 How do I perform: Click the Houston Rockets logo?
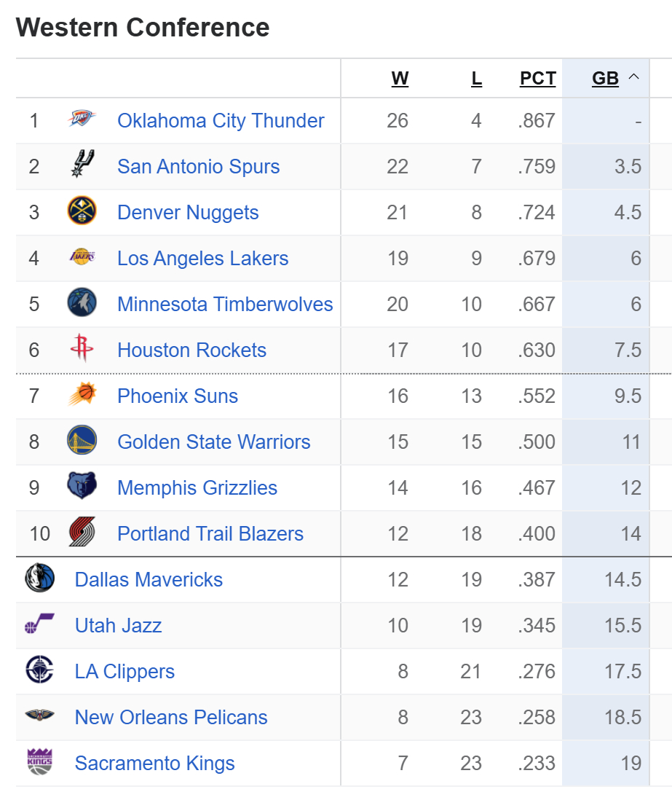(x=82, y=348)
